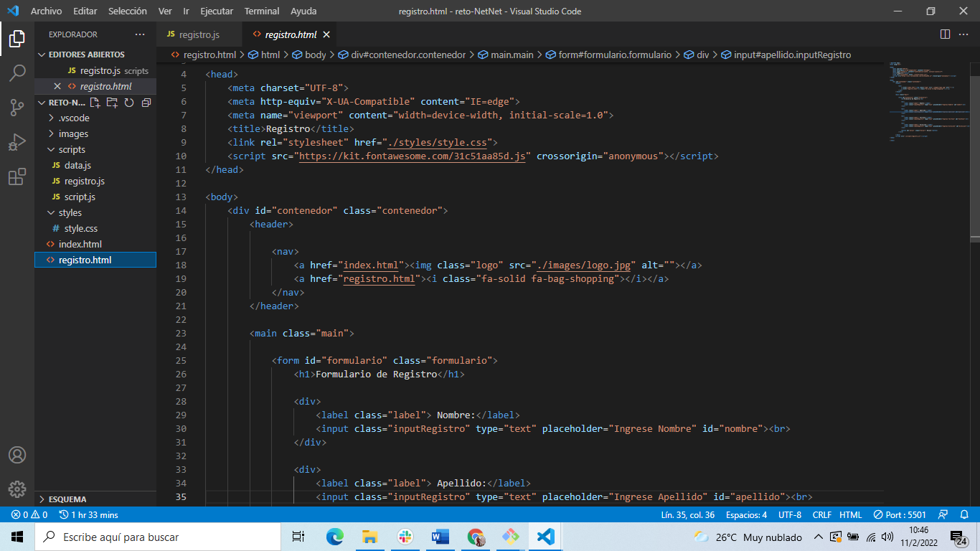This screenshot has height=551, width=980.
Task: Open the Editar menu
Action: pyautogui.click(x=85, y=11)
